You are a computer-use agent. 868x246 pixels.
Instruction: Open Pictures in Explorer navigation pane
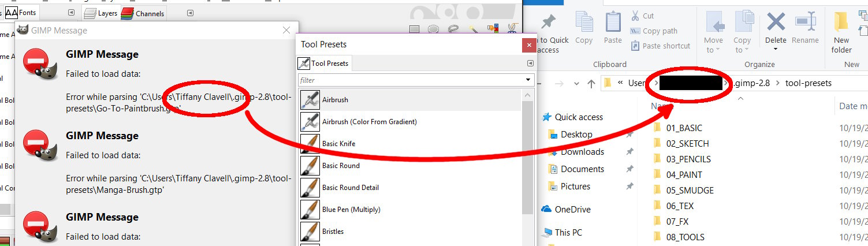(x=568, y=187)
